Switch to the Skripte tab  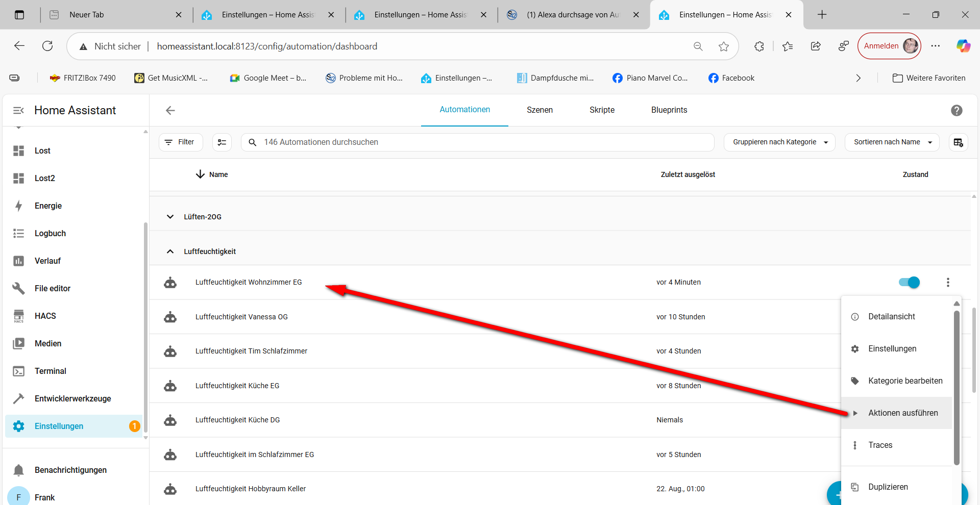pos(602,110)
